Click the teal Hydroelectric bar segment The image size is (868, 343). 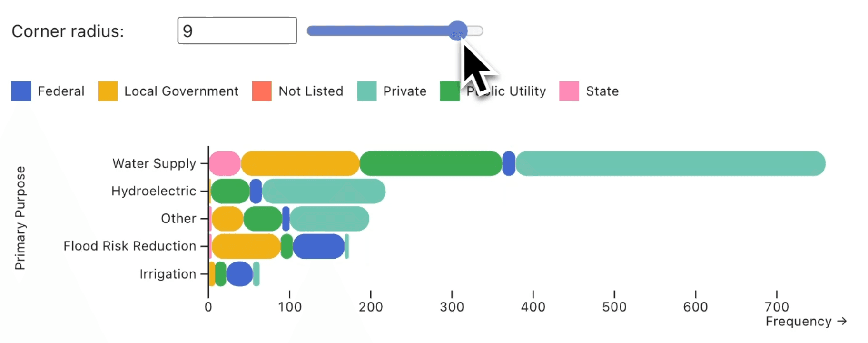324,191
